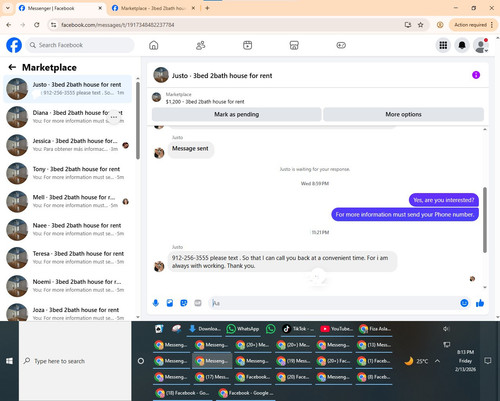Toggle the muted volume tray icon

[447, 329]
